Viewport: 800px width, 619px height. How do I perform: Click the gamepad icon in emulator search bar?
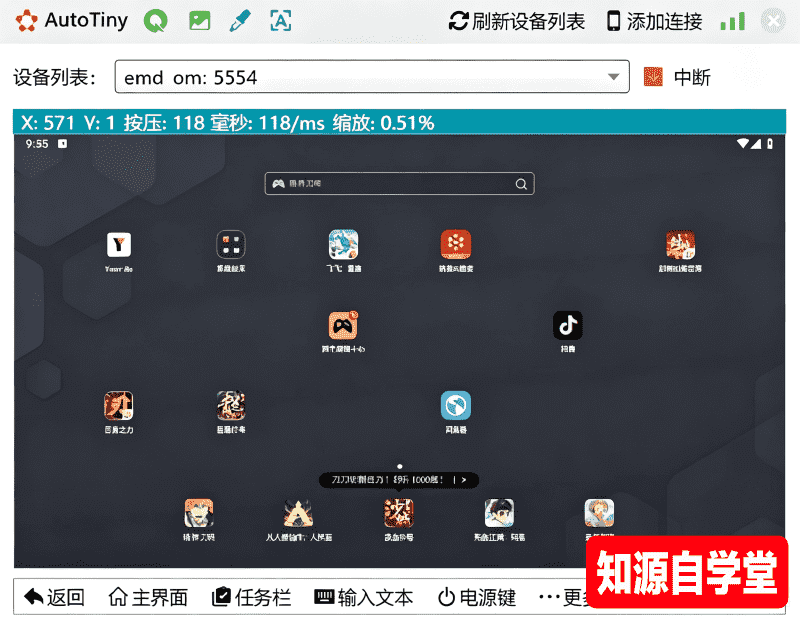point(278,184)
